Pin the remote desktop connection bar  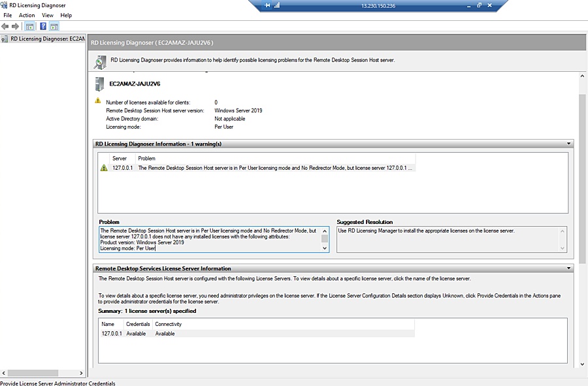[x=268, y=5]
